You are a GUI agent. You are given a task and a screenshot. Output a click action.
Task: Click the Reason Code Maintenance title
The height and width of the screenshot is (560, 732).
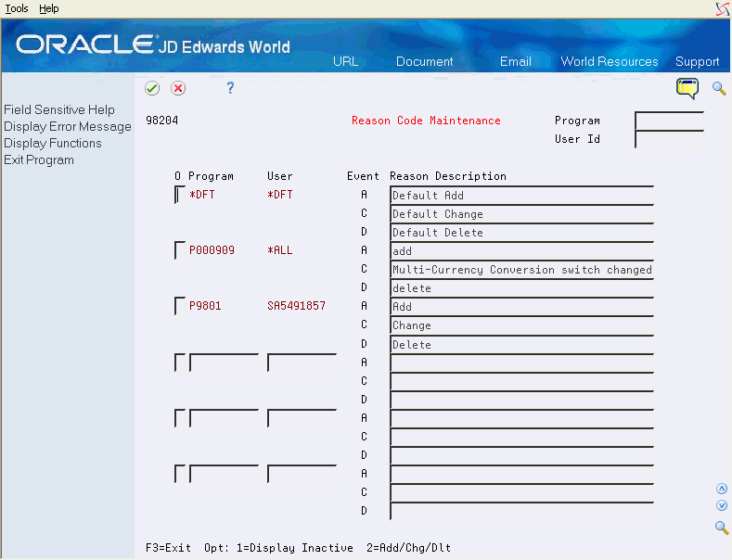pos(426,121)
